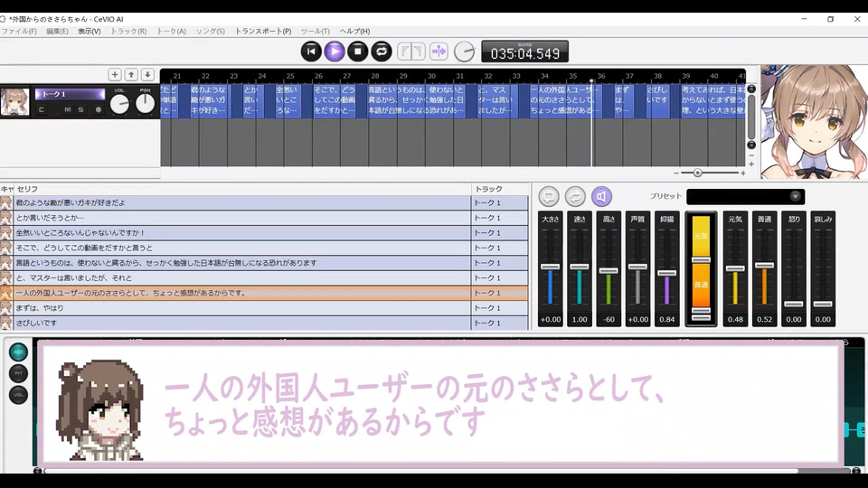Click the トーク1 track name field

pyautogui.click(x=70, y=94)
